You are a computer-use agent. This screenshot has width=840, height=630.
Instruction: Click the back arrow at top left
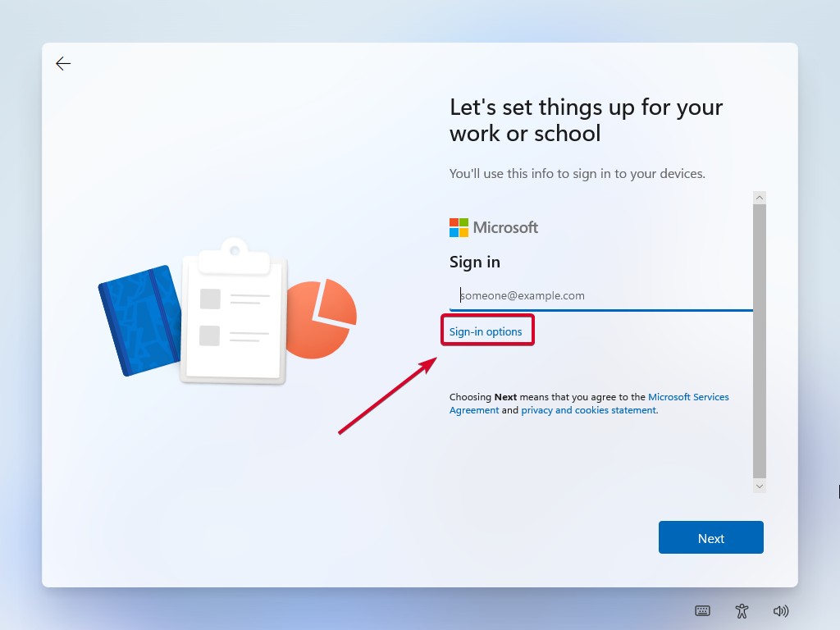63,63
